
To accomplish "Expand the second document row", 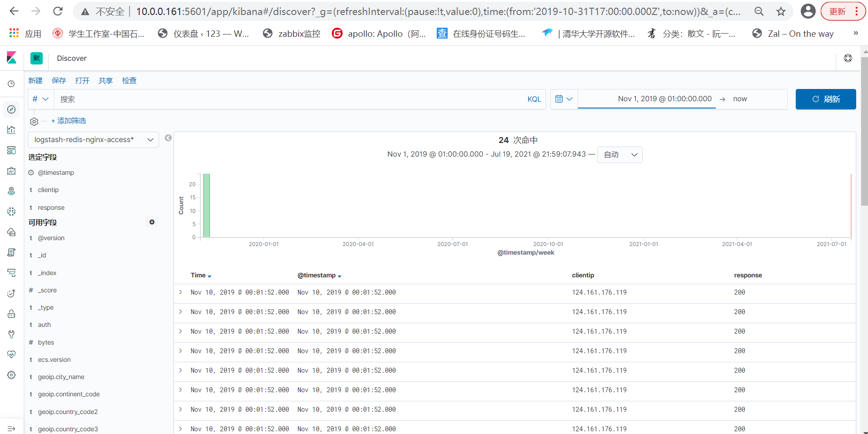I will tap(180, 312).
